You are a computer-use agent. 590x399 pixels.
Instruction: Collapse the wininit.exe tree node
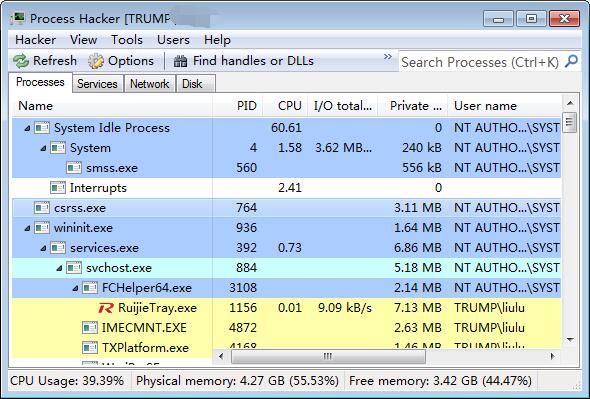point(27,228)
